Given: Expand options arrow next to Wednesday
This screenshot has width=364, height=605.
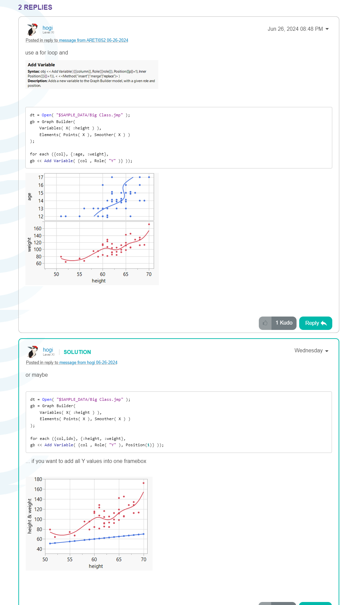Looking at the screenshot, I should click(327, 351).
